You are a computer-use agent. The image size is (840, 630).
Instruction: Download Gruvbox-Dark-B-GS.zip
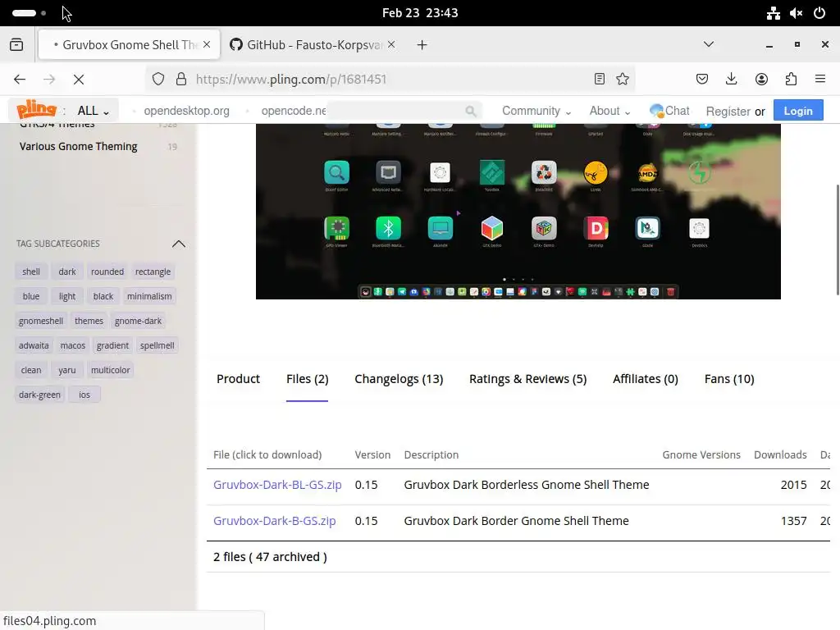tap(274, 521)
